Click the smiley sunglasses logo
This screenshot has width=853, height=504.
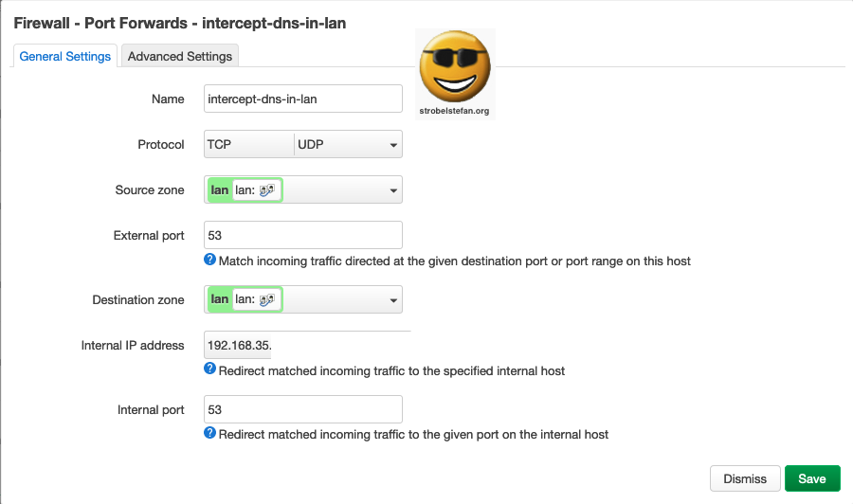click(x=455, y=71)
